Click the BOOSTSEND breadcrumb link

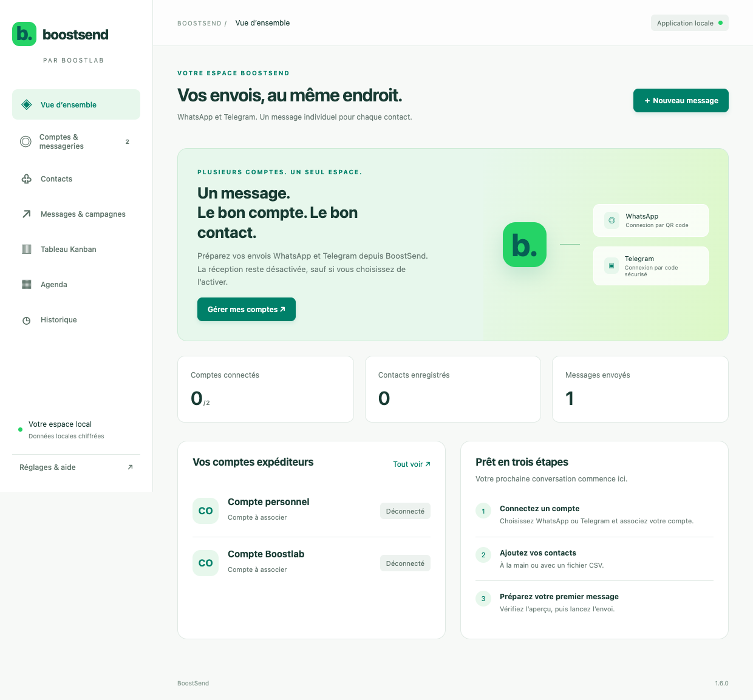199,23
